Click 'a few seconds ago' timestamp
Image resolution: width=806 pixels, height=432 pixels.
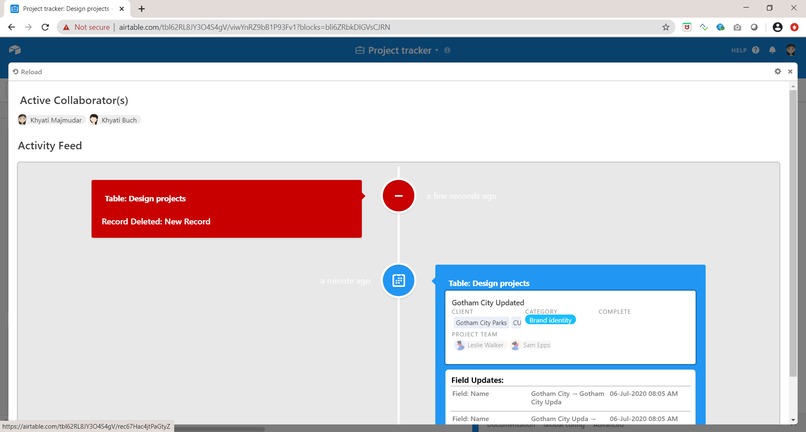coord(462,196)
